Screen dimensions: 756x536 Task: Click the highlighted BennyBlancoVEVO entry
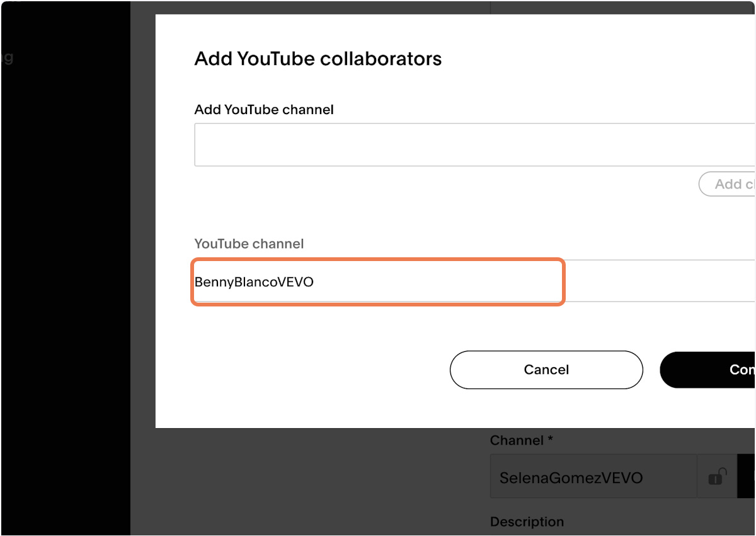377,282
